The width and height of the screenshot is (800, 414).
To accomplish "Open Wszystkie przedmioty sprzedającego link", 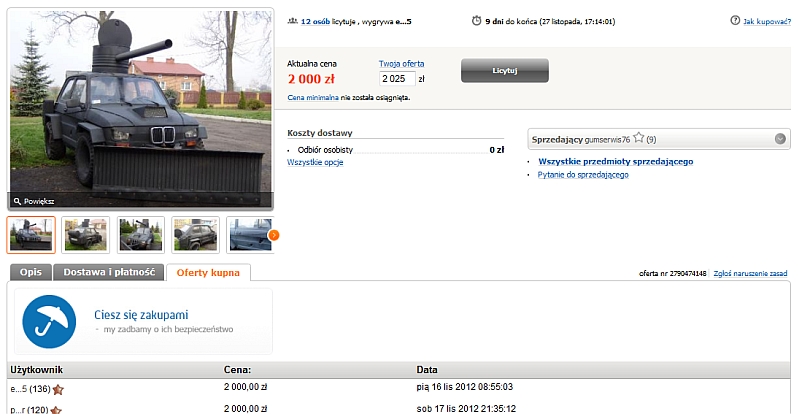I will click(x=616, y=161).
